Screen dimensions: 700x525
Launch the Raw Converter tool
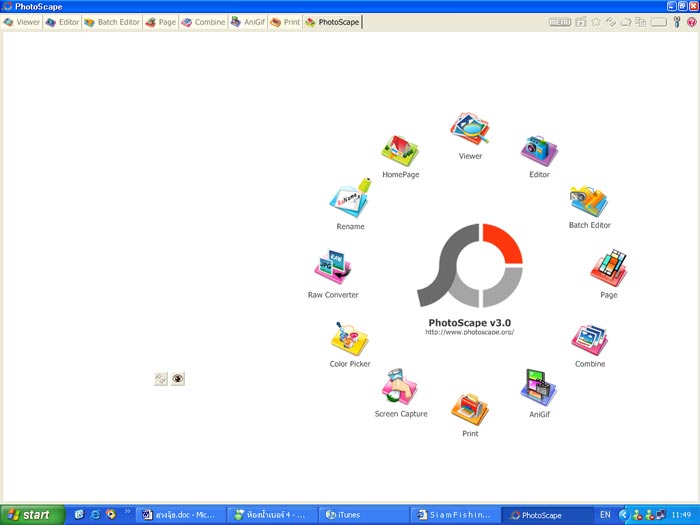(x=333, y=267)
